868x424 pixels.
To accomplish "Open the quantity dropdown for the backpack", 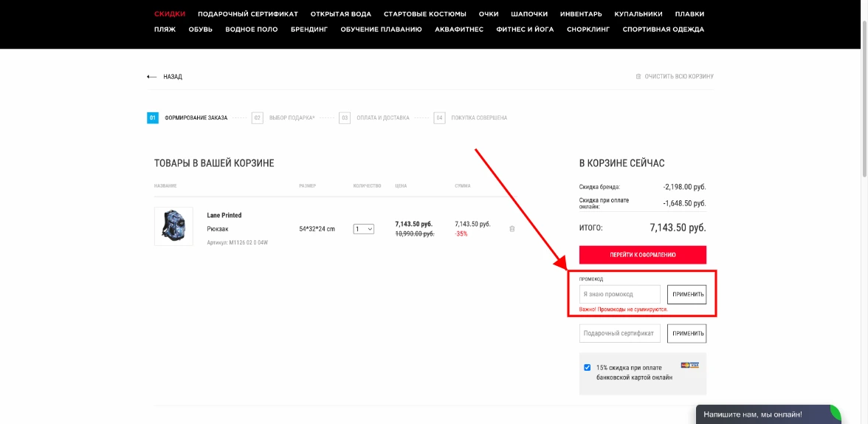I will tap(364, 229).
